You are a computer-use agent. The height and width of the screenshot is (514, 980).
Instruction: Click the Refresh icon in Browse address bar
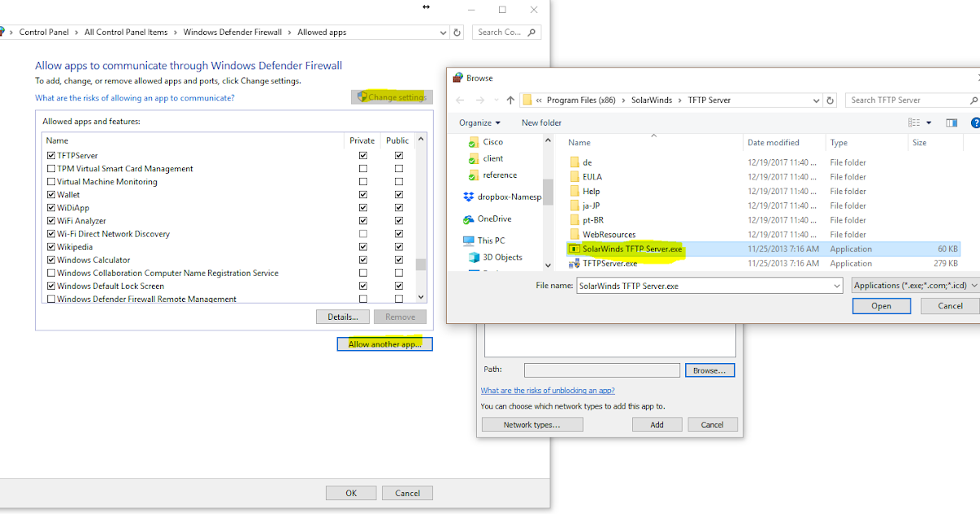[828, 99]
